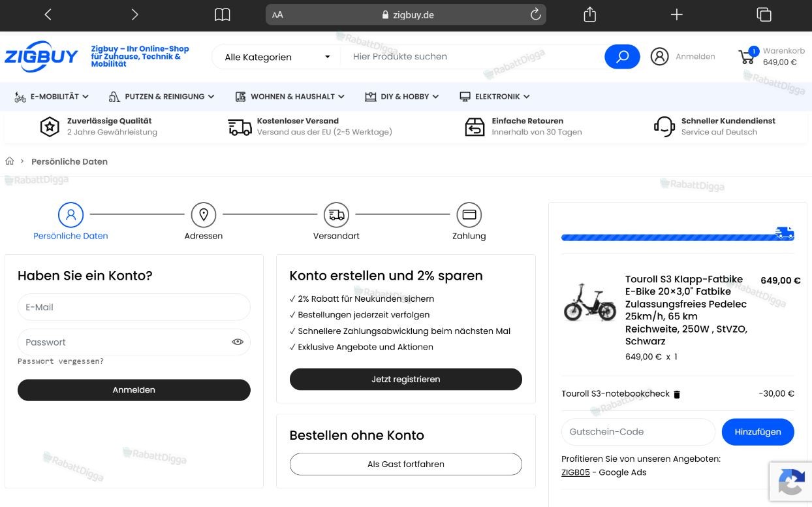
Task: Expand the Putzen & Reinigung menu
Action: (x=161, y=97)
